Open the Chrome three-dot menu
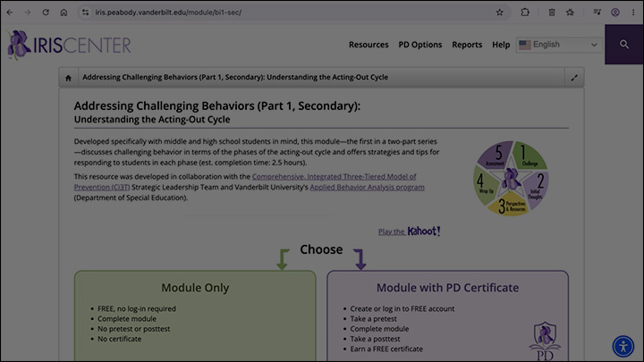 point(633,13)
